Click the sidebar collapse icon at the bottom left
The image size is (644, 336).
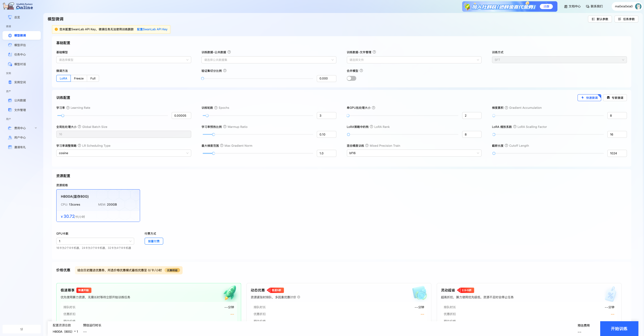[22, 329]
